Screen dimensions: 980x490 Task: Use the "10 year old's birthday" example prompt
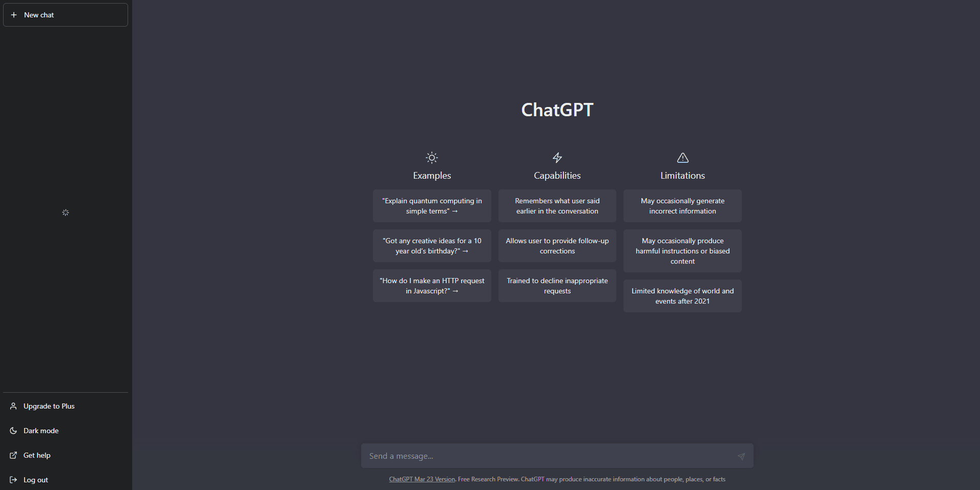[x=432, y=246]
